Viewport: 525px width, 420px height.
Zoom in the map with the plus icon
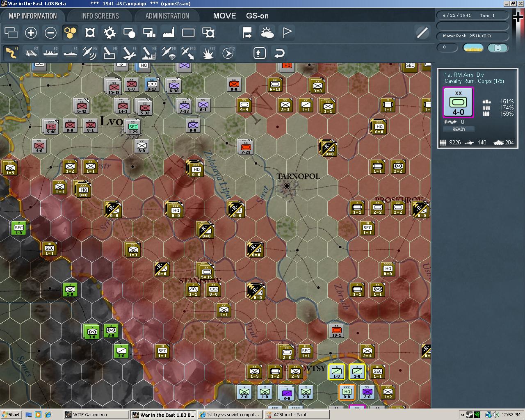pyautogui.click(x=31, y=33)
